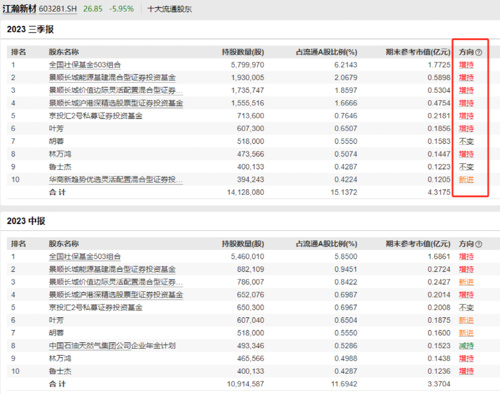
Task: Open 景顺长城沪港深精选股票型 link in 中报 table
Action: tap(116, 295)
